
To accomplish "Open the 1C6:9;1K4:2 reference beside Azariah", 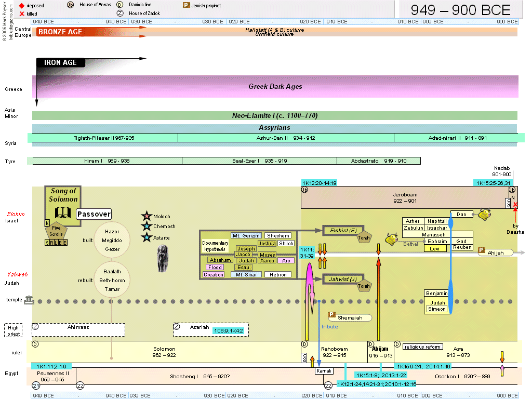I will click(x=230, y=330).
